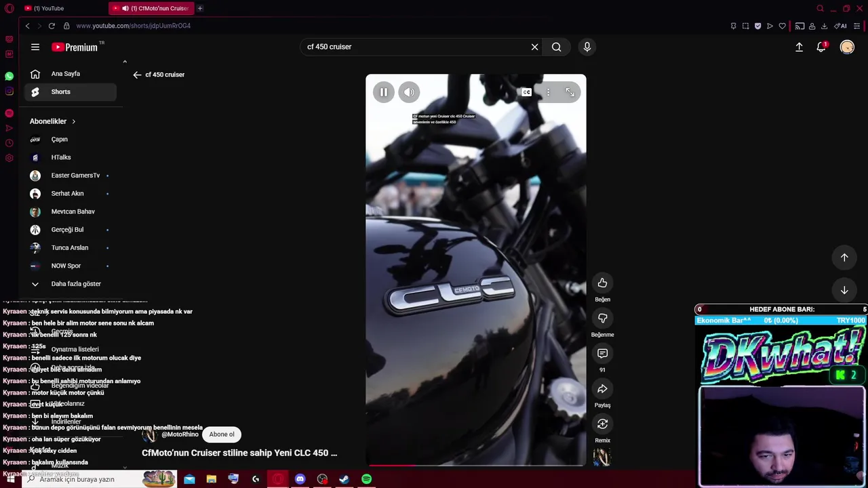Open the comments with 91 replies

click(x=602, y=353)
